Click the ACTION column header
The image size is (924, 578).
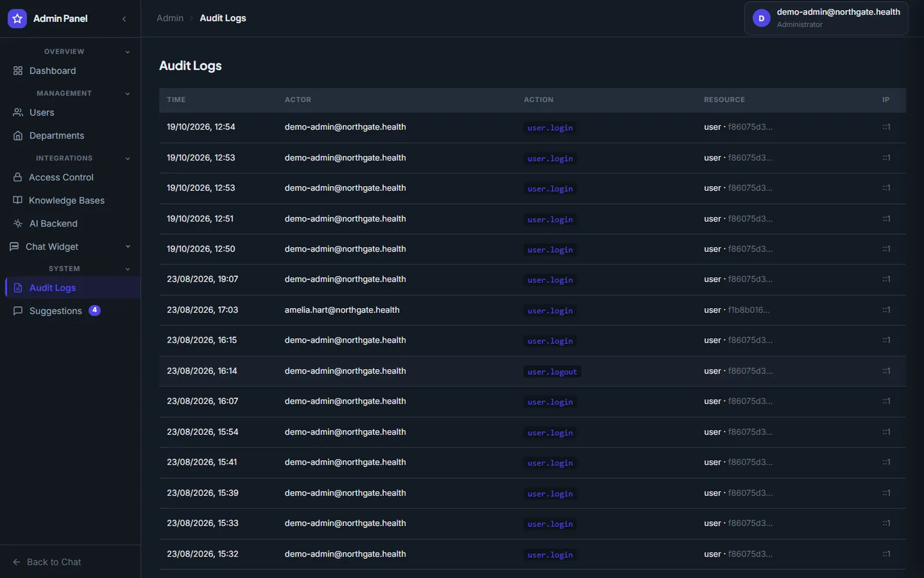(x=538, y=99)
